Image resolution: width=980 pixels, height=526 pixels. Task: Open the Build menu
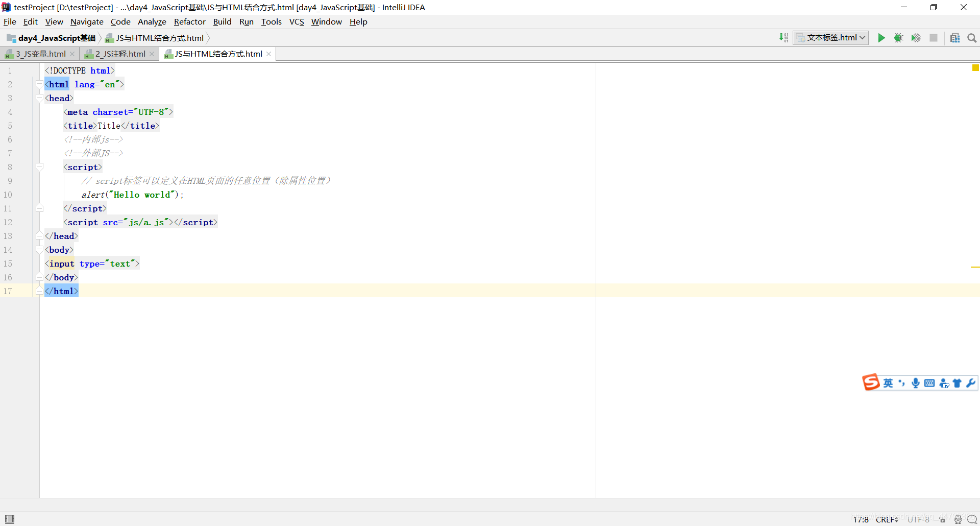point(222,21)
